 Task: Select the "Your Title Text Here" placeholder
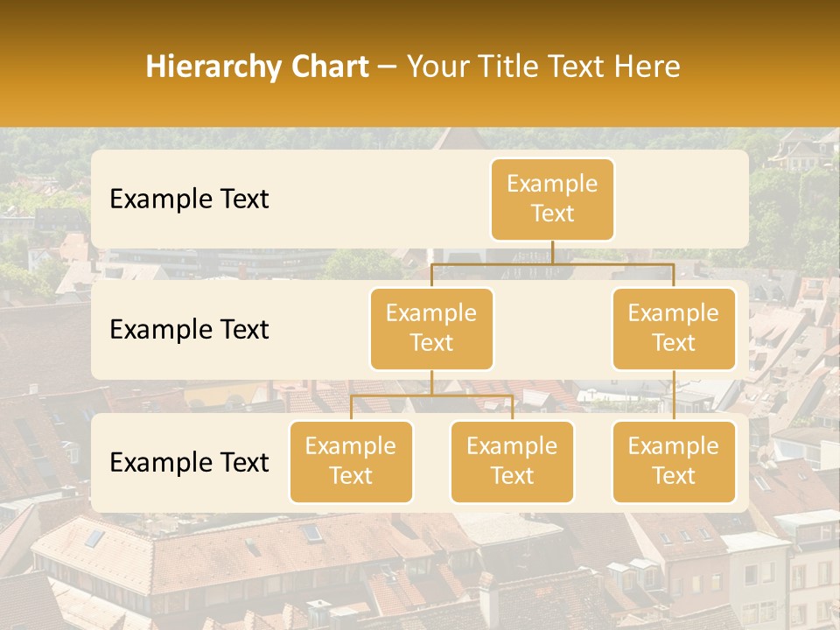click(x=542, y=66)
